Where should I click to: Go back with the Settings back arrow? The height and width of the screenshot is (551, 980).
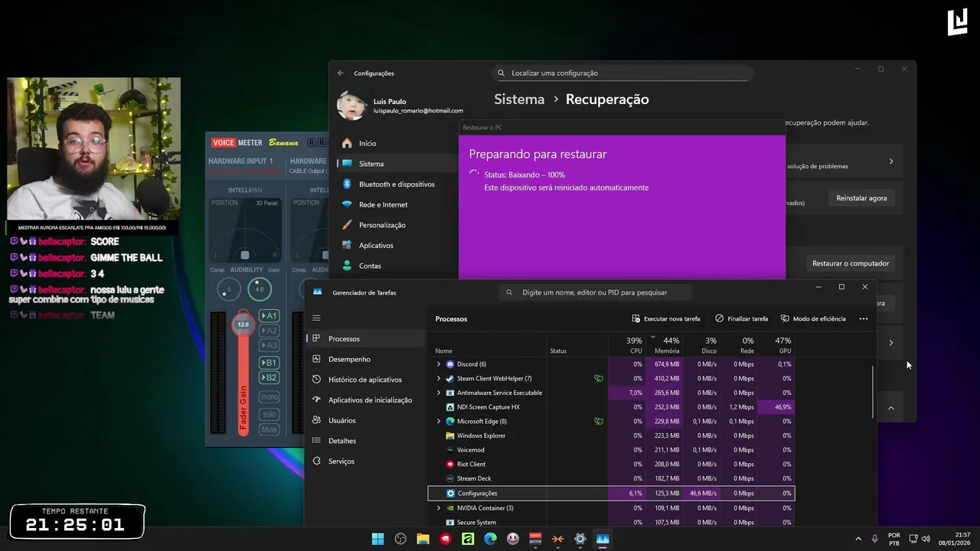341,73
